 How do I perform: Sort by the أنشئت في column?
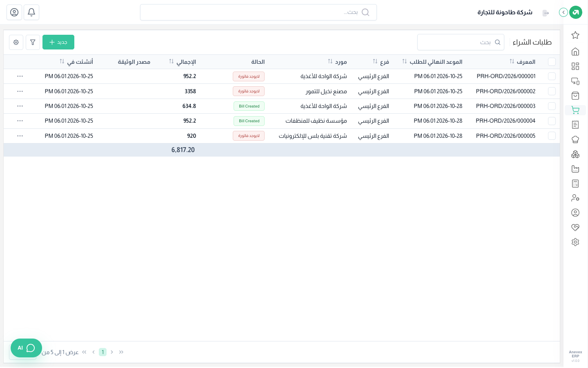(x=62, y=61)
